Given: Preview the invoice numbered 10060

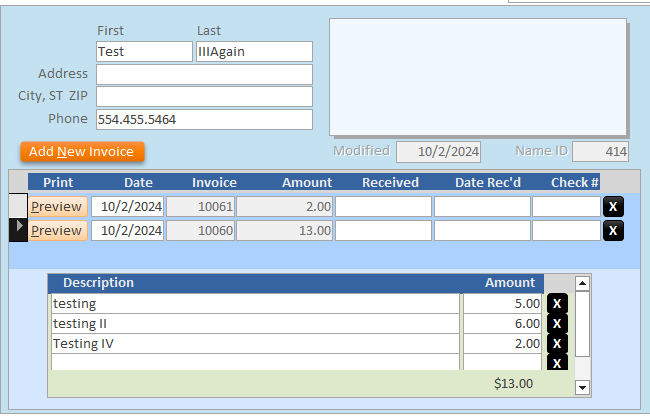Looking at the screenshot, I should pyautogui.click(x=58, y=231).
